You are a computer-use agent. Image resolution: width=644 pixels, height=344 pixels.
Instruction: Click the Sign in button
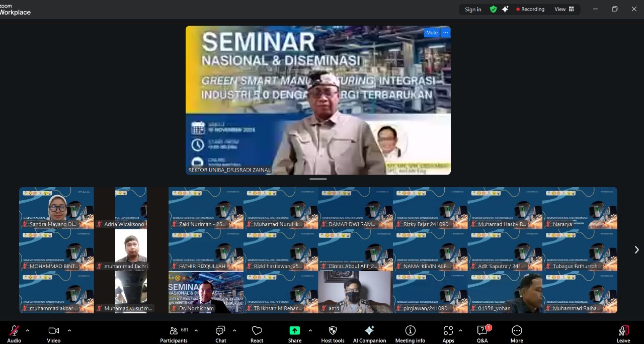point(473,9)
